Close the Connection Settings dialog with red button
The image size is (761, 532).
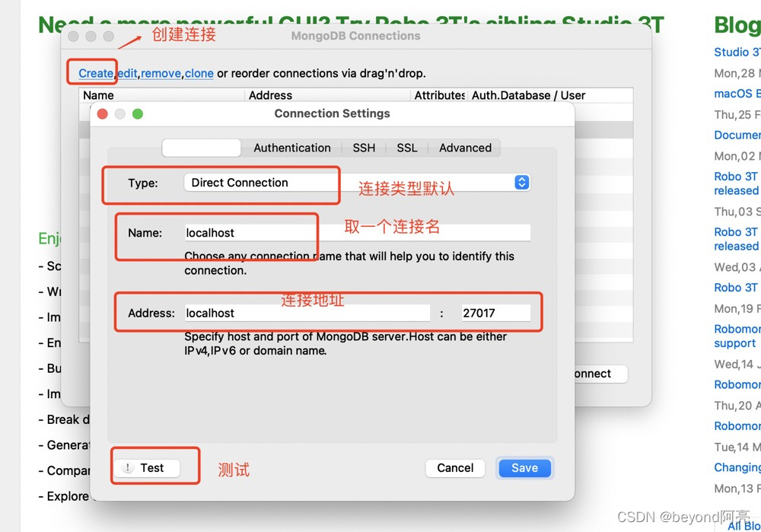pyautogui.click(x=103, y=114)
